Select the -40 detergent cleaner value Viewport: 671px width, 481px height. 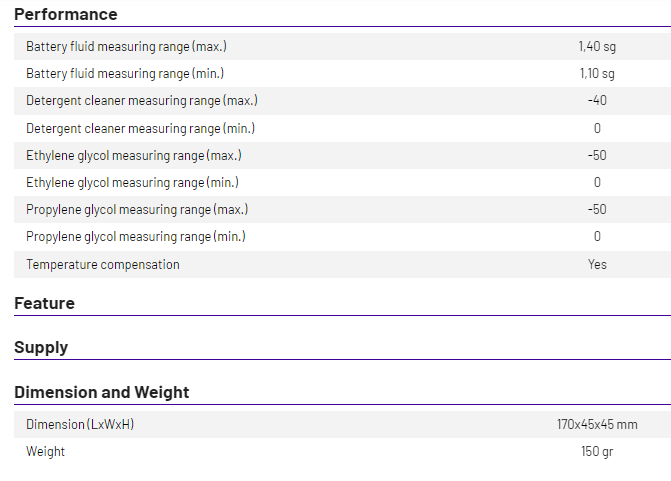(x=597, y=101)
